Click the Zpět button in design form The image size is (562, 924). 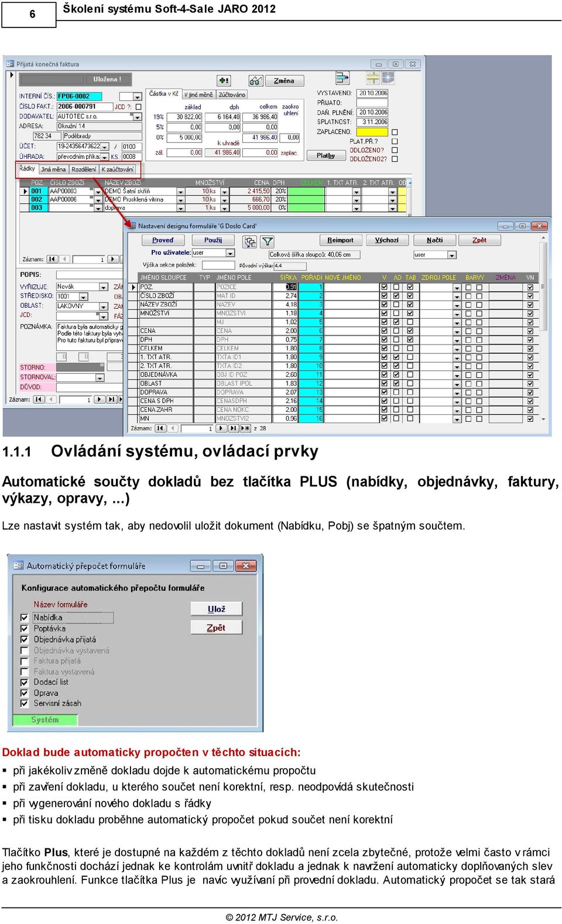point(479,240)
